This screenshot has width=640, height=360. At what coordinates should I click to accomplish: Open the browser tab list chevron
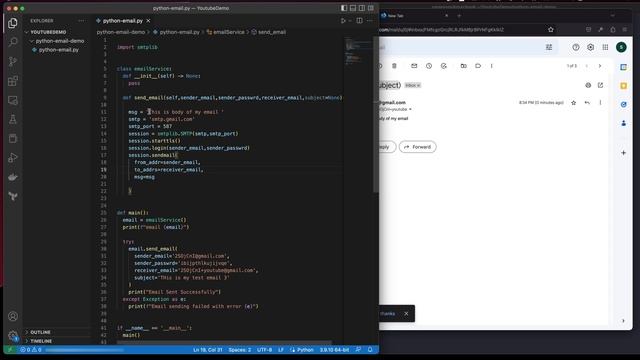[613, 16]
